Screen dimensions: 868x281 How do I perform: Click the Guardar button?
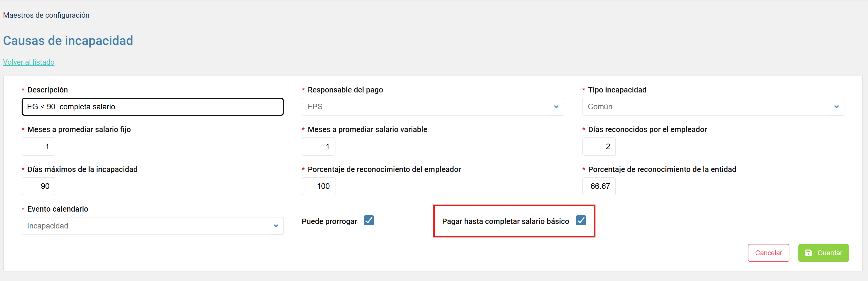pos(823,253)
